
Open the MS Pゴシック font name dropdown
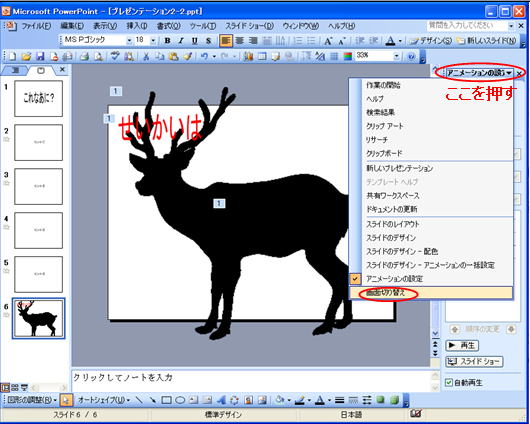(129, 41)
